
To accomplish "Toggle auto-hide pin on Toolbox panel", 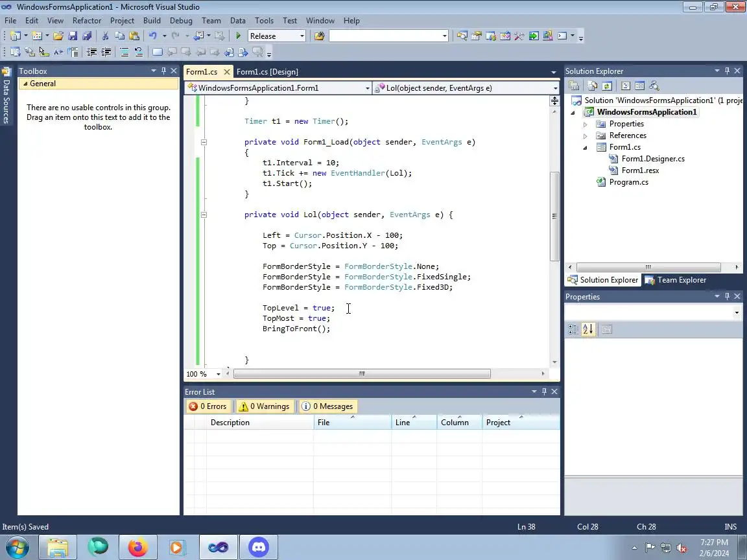I will point(163,71).
